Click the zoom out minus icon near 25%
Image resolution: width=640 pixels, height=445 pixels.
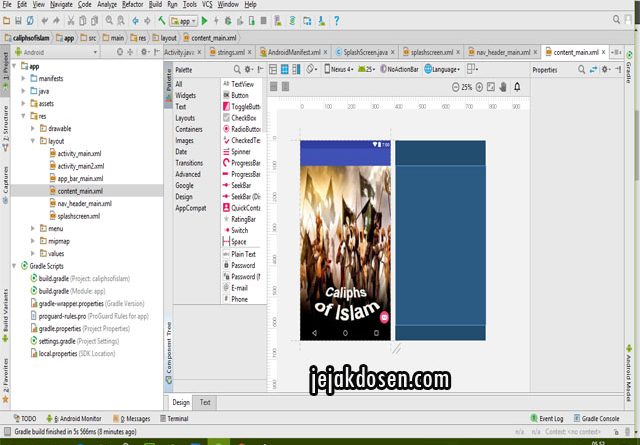456,87
